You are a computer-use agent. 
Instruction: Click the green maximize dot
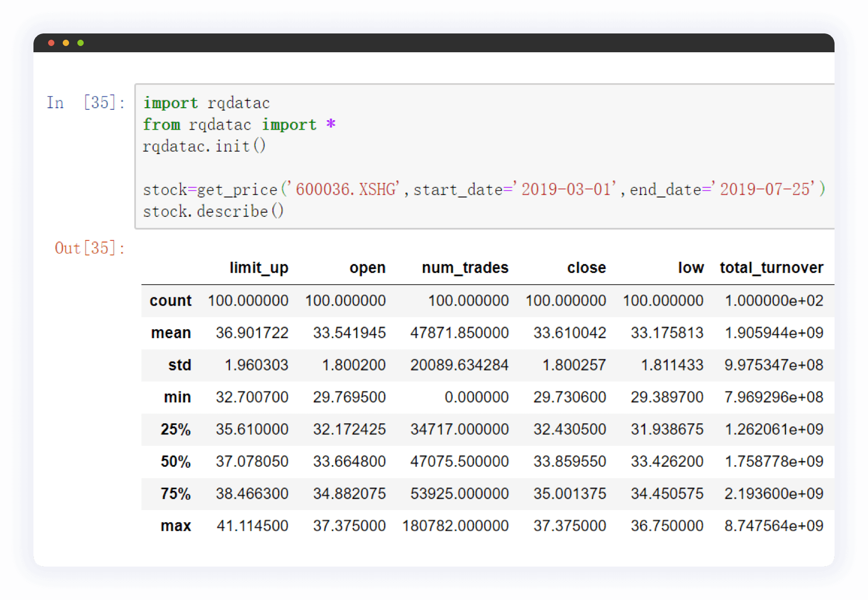(x=81, y=43)
